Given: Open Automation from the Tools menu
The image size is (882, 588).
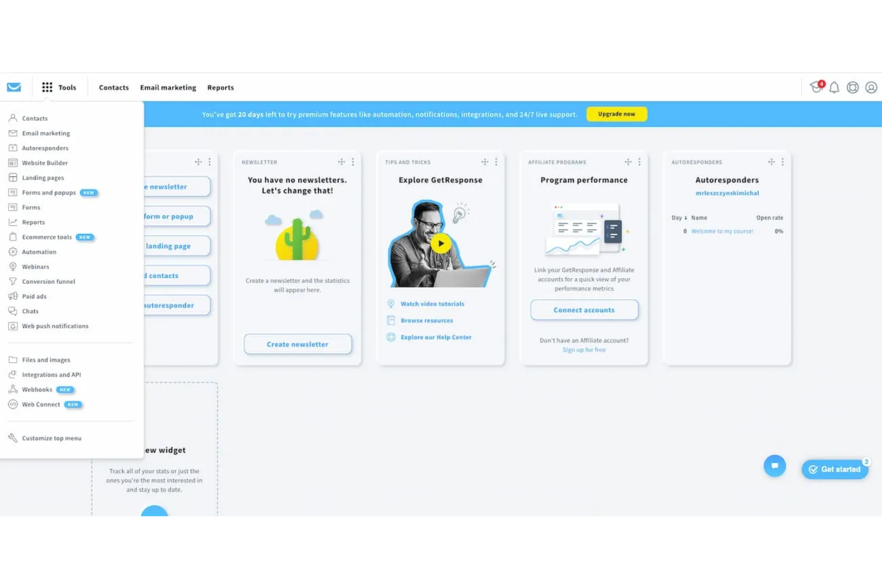Looking at the screenshot, I should click(x=39, y=251).
